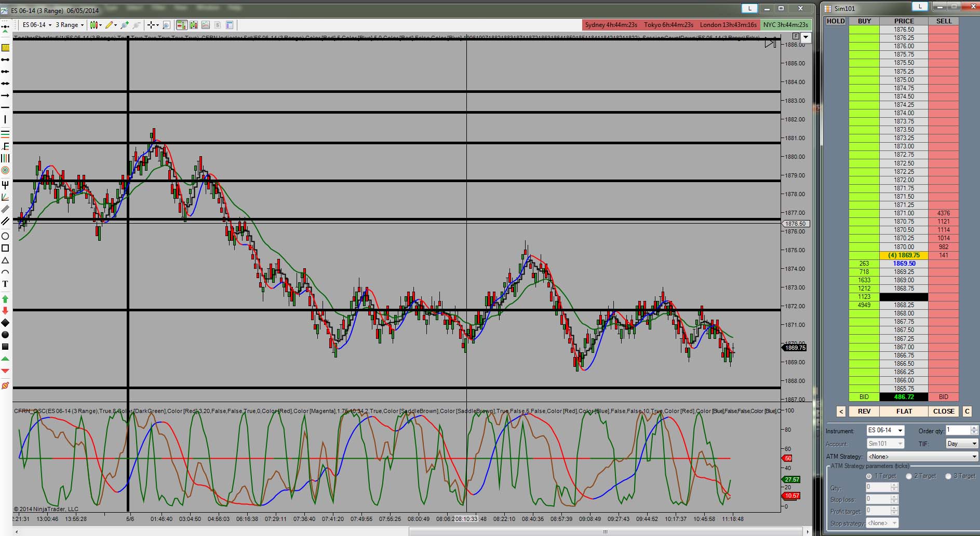Select the 3 Target radio button

pyautogui.click(x=948, y=476)
